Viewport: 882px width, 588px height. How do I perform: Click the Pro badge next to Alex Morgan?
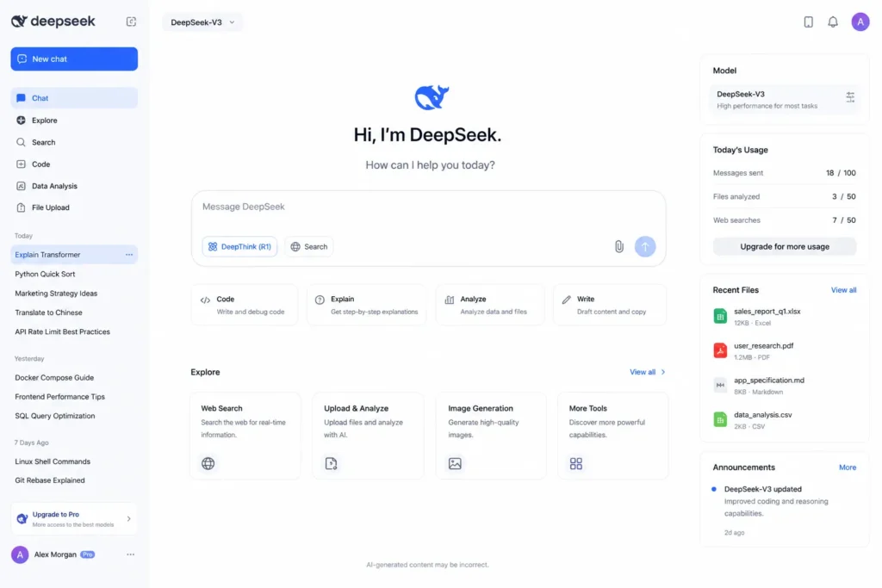pos(87,554)
